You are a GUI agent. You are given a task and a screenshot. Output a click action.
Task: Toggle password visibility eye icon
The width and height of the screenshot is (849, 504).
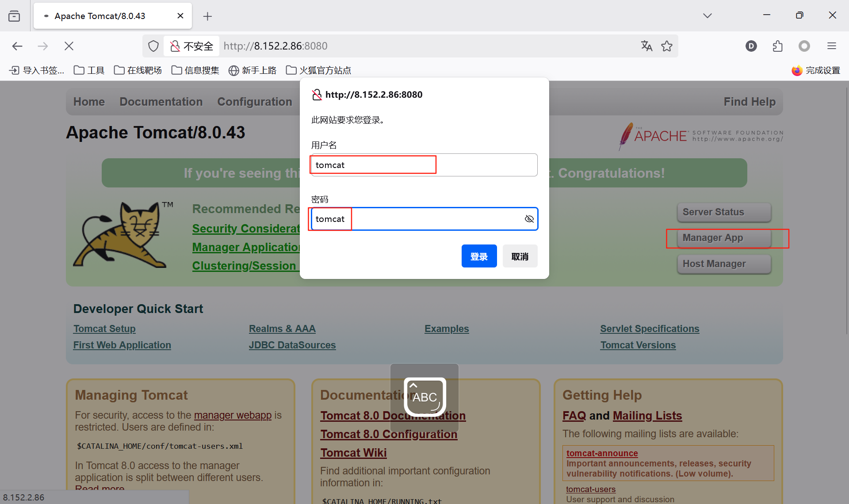pos(529,219)
